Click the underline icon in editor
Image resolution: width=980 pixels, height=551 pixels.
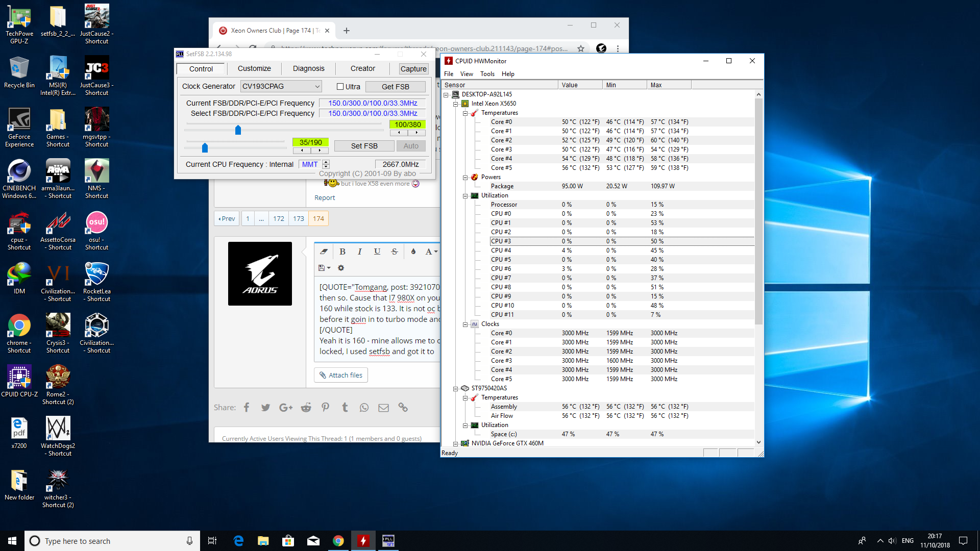click(377, 252)
